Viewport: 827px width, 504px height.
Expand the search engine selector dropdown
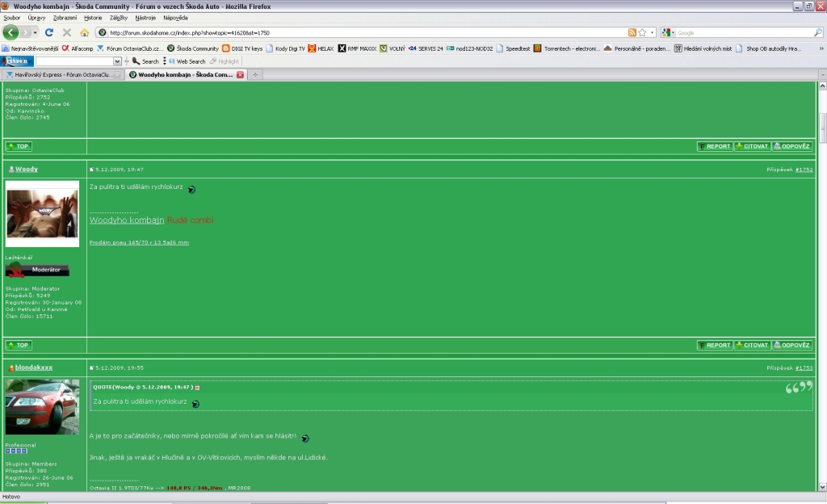673,32
